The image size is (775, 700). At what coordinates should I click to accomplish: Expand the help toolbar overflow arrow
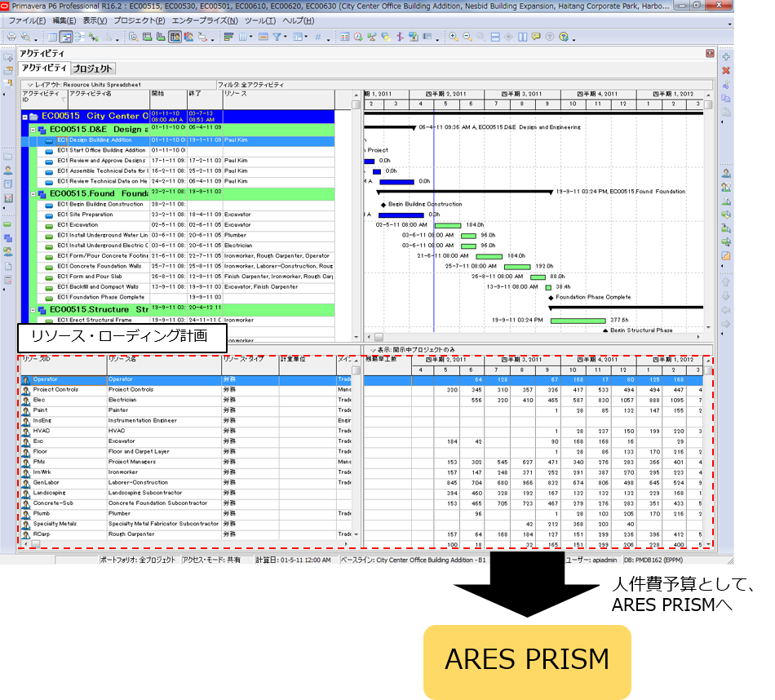pos(573,39)
